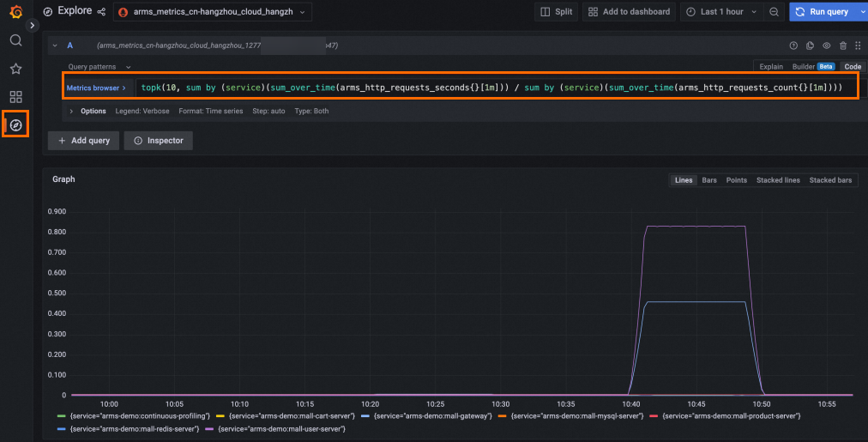Click the Add query button
The height and width of the screenshot is (442, 868).
(83, 140)
